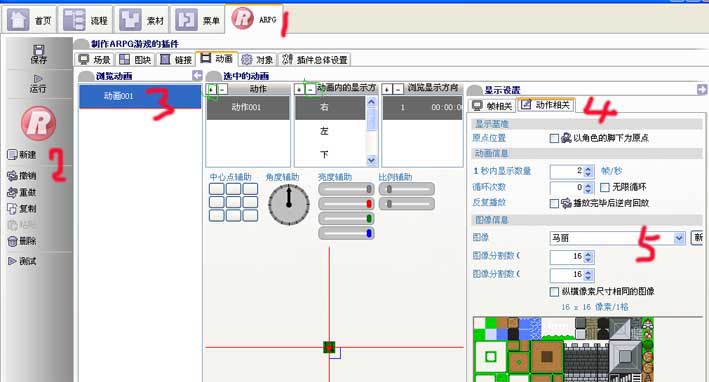Image resolution: width=709 pixels, height=382 pixels.
Task: Open 插件总体设置 plugin settings tab
Action: (x=314, y=60)
